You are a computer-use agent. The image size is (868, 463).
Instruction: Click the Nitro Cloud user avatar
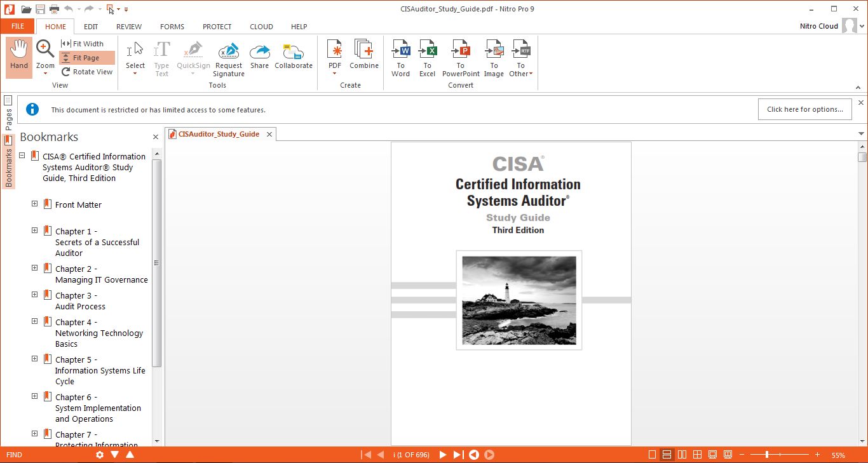[x=850, y=26]
